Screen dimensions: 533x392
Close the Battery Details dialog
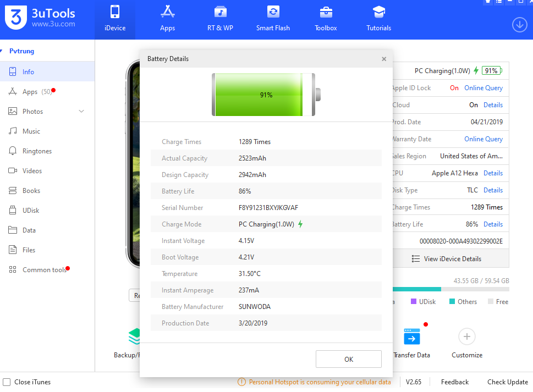pyautogui.click(x=384, y=59)
